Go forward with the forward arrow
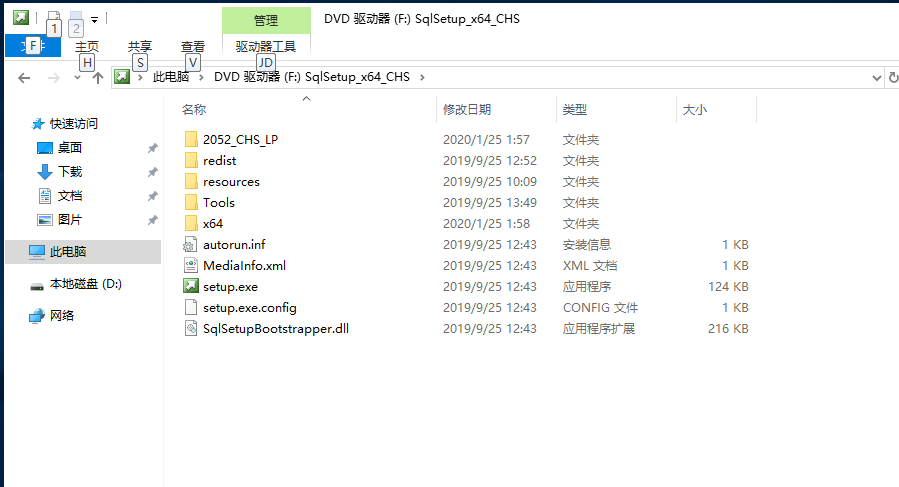 pyautogui.click(x=53, y=77)
